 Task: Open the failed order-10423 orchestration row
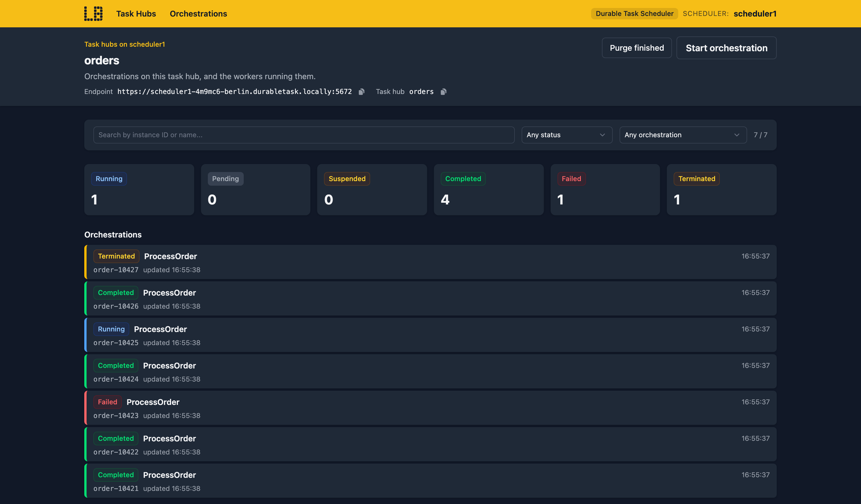click(430, 408)
